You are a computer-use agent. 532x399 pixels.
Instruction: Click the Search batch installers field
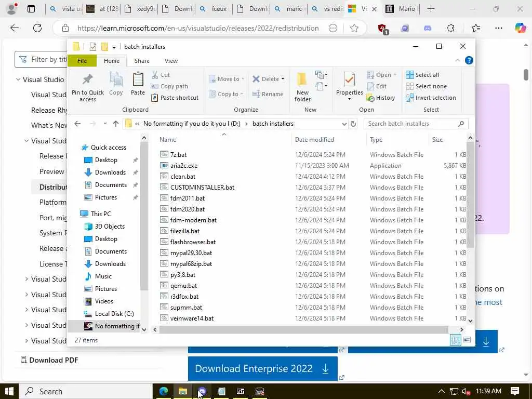point(416,124)
